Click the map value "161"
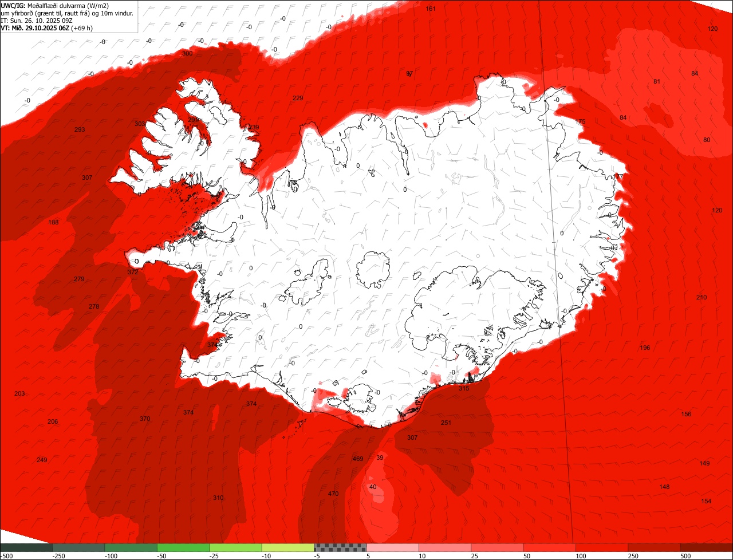 coord(431,9)
